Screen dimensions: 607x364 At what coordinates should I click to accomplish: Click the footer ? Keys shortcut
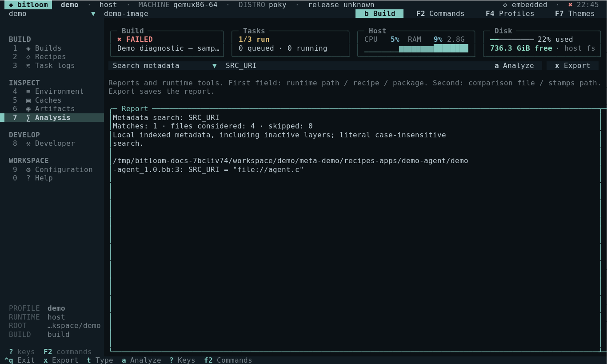[x=182, y=360]
